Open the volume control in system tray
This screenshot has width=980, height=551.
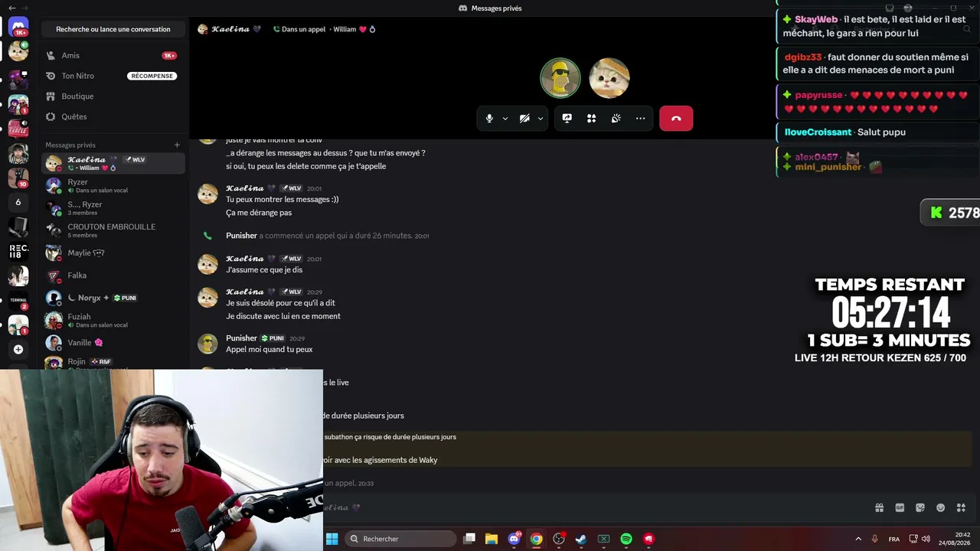pos(926,539)
